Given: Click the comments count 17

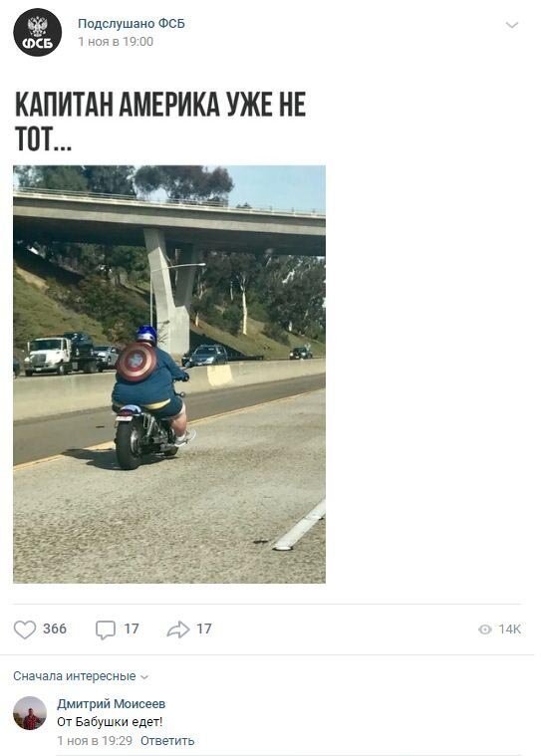Looking at the screenshot, I should point(132,629).
